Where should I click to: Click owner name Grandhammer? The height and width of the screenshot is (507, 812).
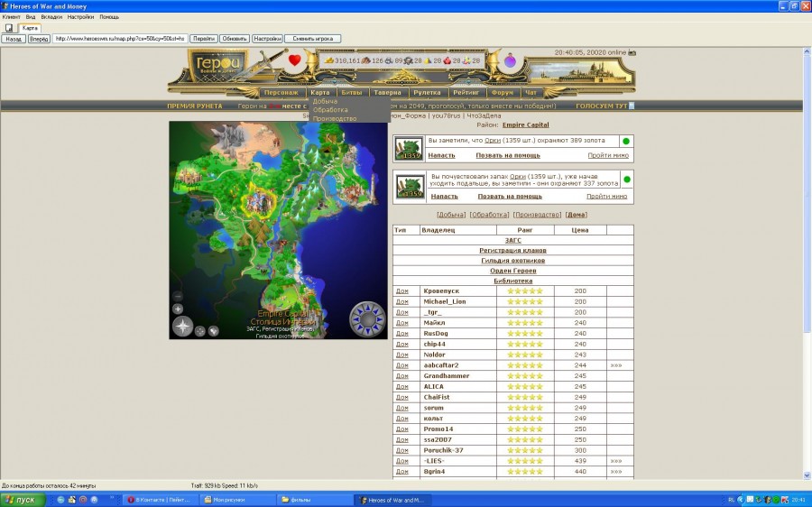click(x=447, y=376)
